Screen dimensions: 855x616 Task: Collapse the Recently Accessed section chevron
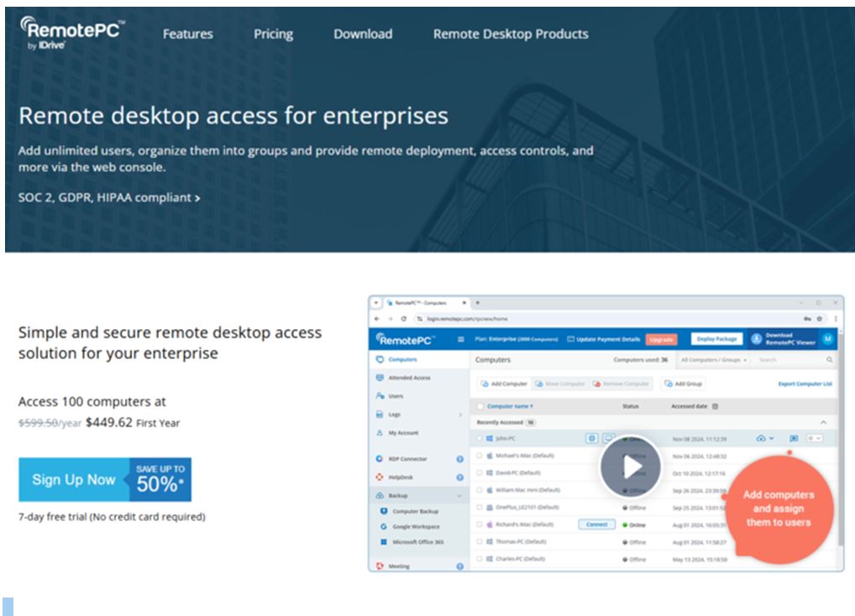(822, 422)
